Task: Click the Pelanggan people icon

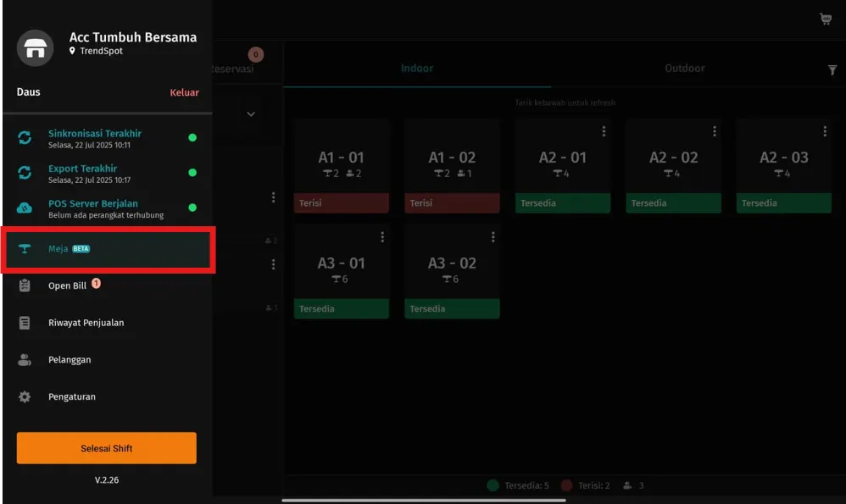Action: click(25, 360)
